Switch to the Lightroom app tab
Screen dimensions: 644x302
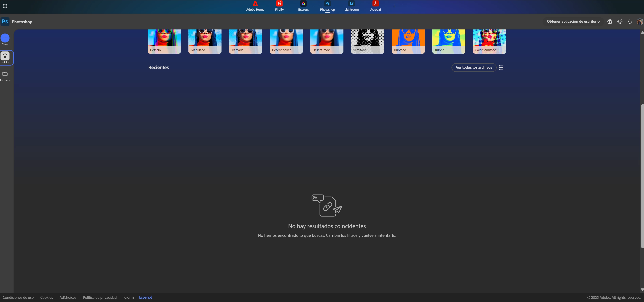(x=351, y=6)
